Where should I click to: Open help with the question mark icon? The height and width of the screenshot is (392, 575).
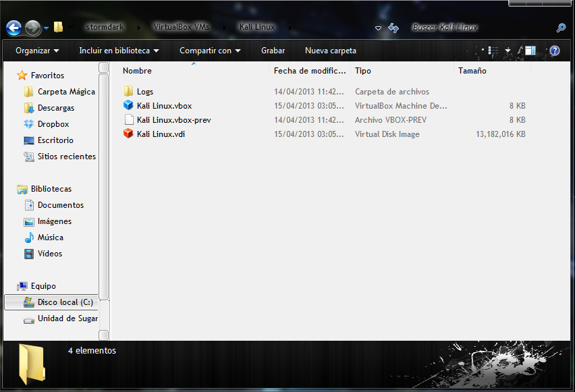(555, 51)
